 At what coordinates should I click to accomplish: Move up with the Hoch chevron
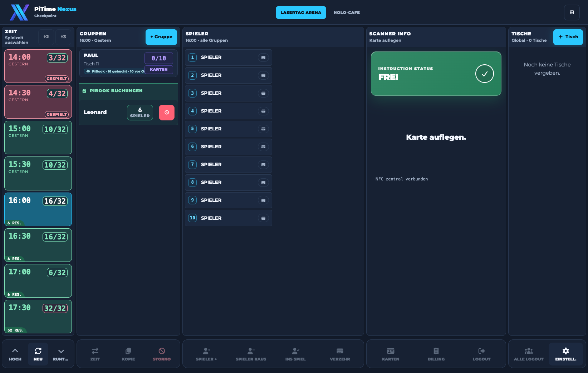tap(15, 354)
